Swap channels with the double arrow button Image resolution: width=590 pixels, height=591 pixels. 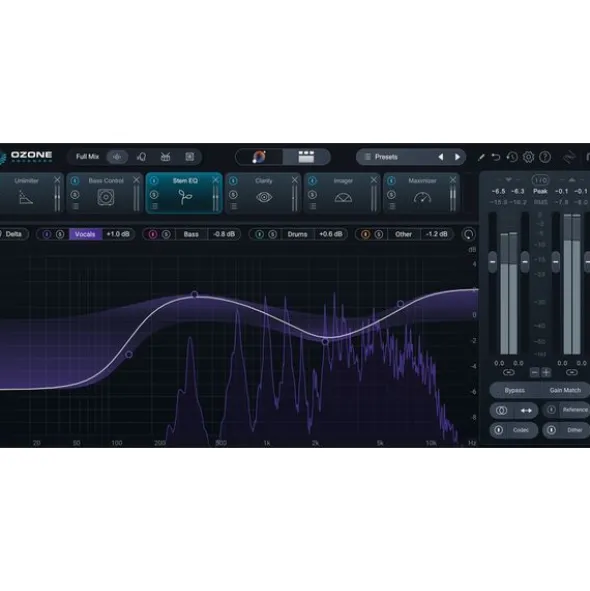(526, 410)
